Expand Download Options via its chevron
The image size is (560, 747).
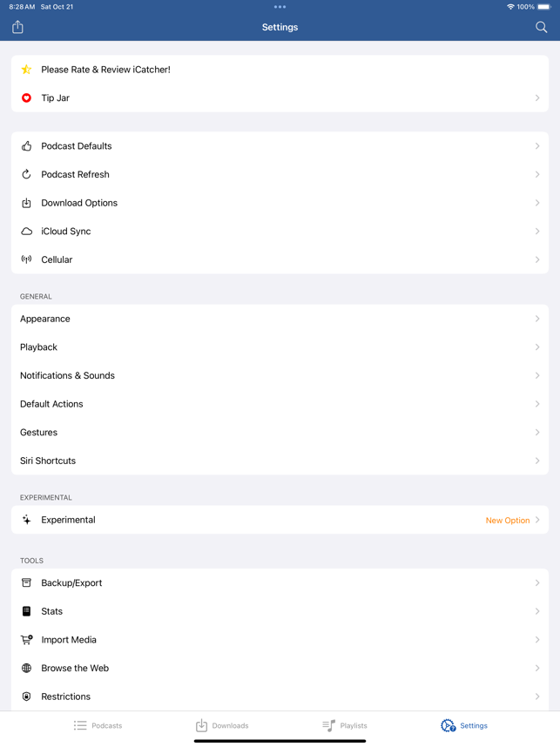[537, 203]
